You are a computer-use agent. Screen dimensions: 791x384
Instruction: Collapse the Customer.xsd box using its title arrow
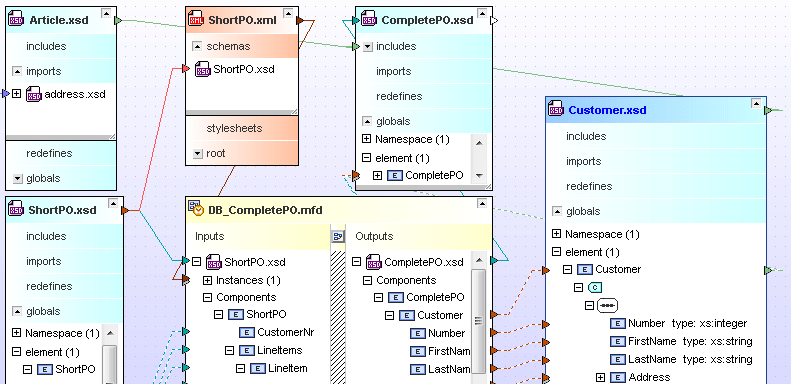pos(756,103)
